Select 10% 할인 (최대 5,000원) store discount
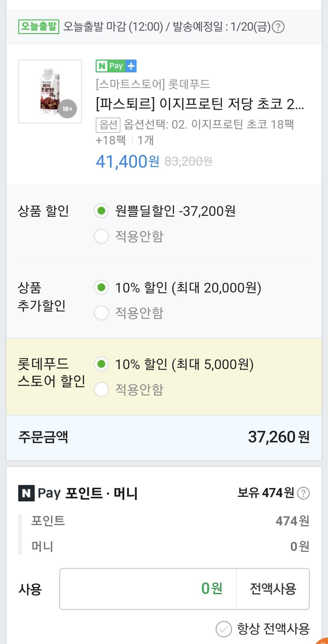328x644 pixels. point(101,364)
